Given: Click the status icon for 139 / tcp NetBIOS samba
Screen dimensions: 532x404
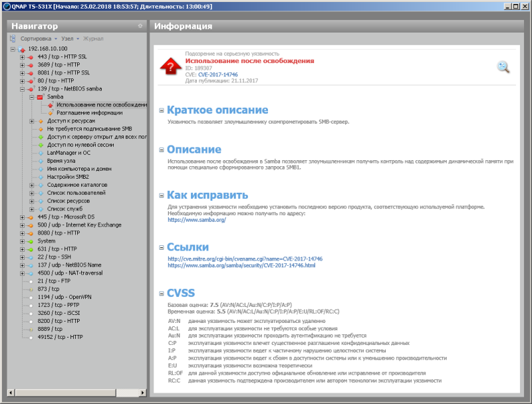Looking at the screenshot, I should click(31, 89).
